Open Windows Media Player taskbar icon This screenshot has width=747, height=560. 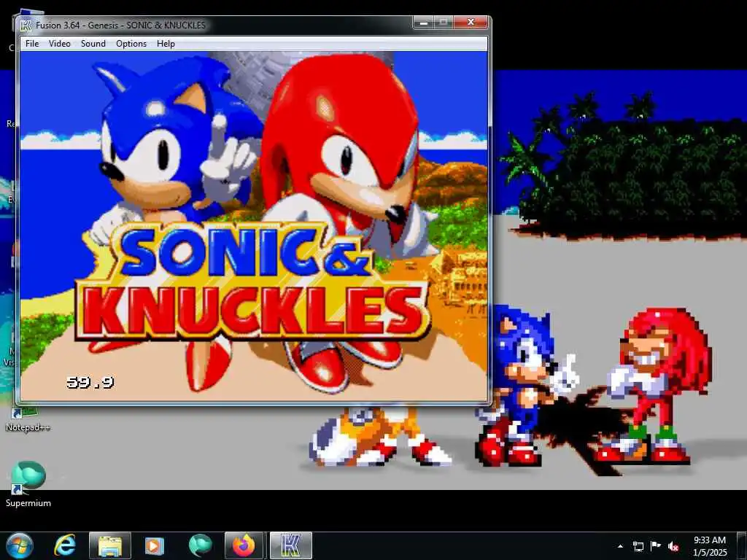(x=154, y=545)
